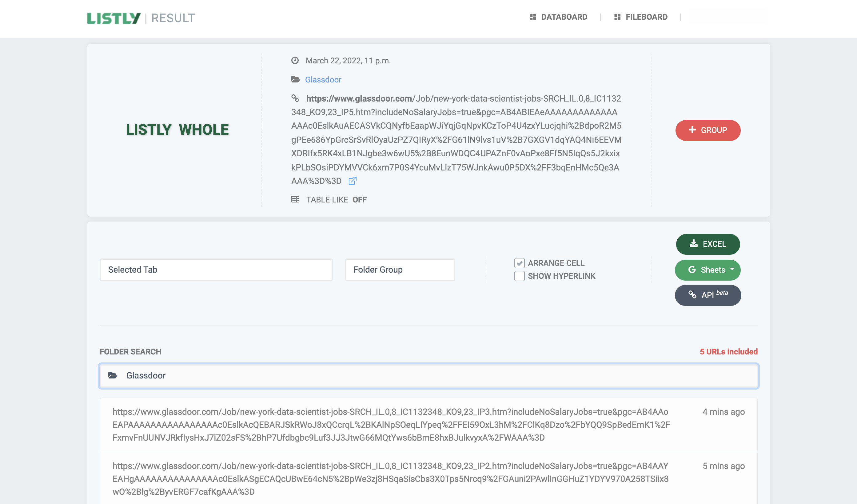The width and height of the screenshot is (857, 504).
Task: Click the folder icon beside Glassdoor link
Action: [x=296, y=80]
